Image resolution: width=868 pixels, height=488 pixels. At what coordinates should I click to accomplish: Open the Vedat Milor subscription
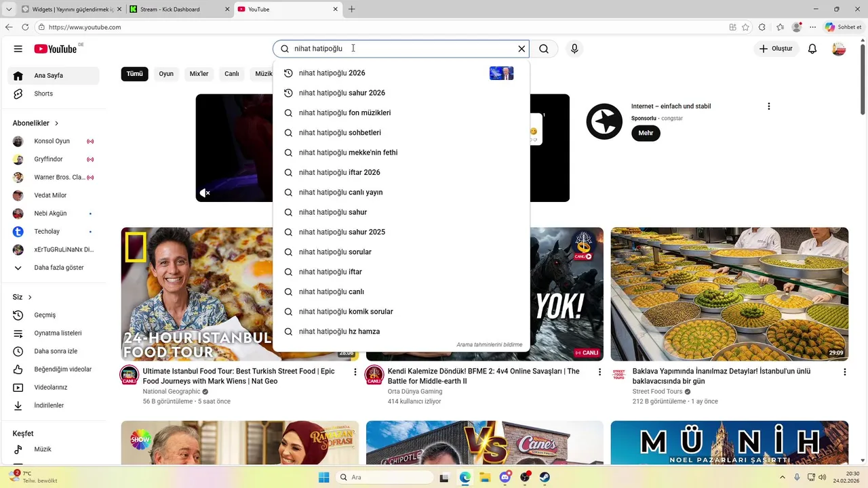point(54,195)
